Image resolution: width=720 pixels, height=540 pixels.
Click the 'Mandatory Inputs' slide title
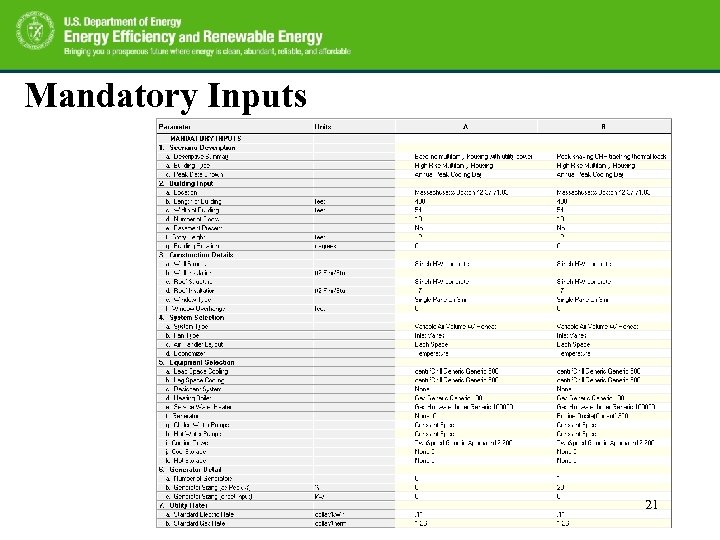pos(165,96)
